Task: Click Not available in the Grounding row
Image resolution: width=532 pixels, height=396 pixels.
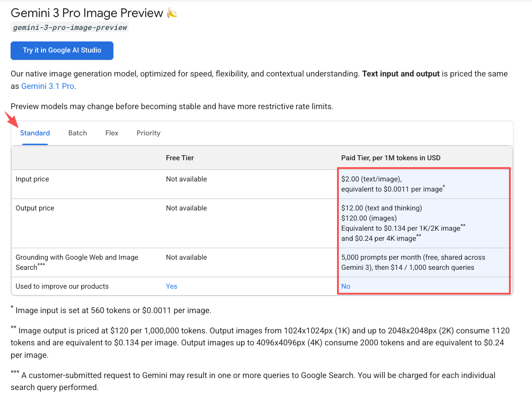Action: point(186,257)
